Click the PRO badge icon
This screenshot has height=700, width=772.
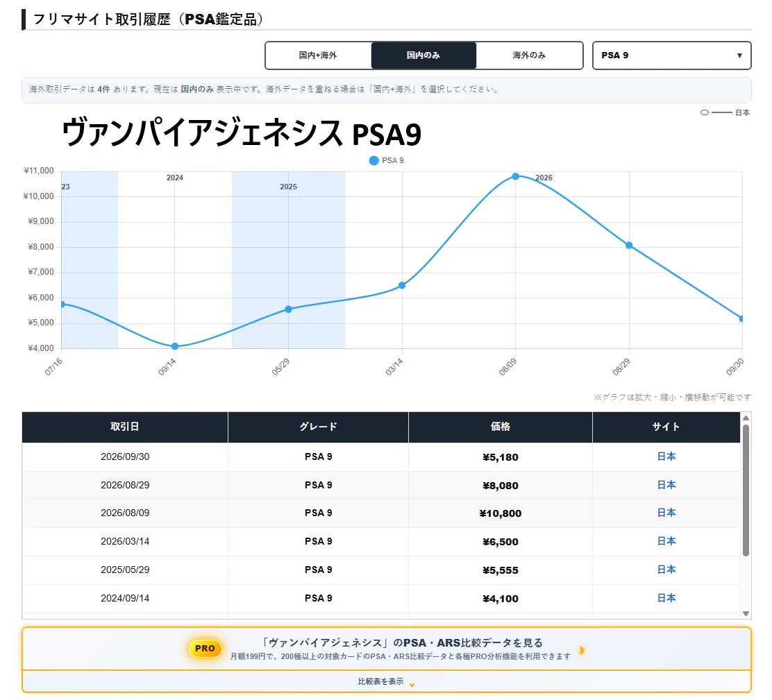point(205,649)
